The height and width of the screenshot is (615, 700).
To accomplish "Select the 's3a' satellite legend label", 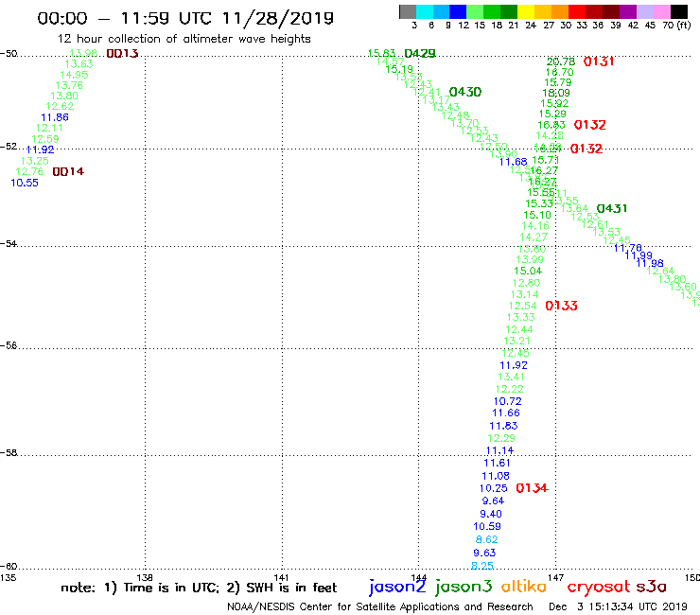I will 651,587.
